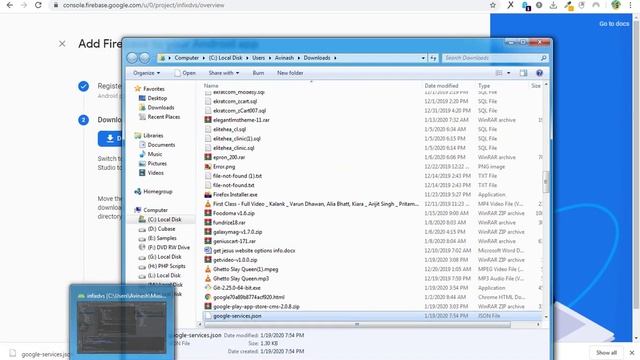Image resolution: width=640 pixels, height=360 pixels.
Task: Click the WinRAR icon of Foodoma v1.6.zip
Action: [x=208, y=213]
